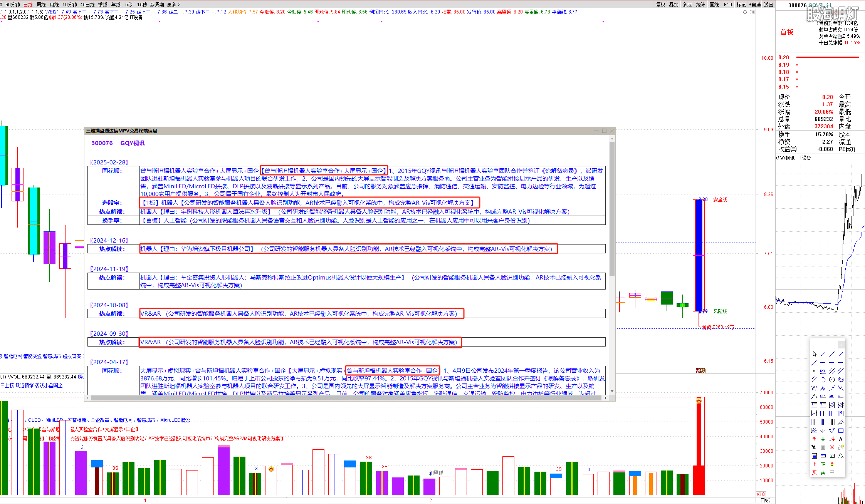Expand 更多 periods dropdown
The height and width of the screenshot is (504, 865).
(x=173, y=5)
